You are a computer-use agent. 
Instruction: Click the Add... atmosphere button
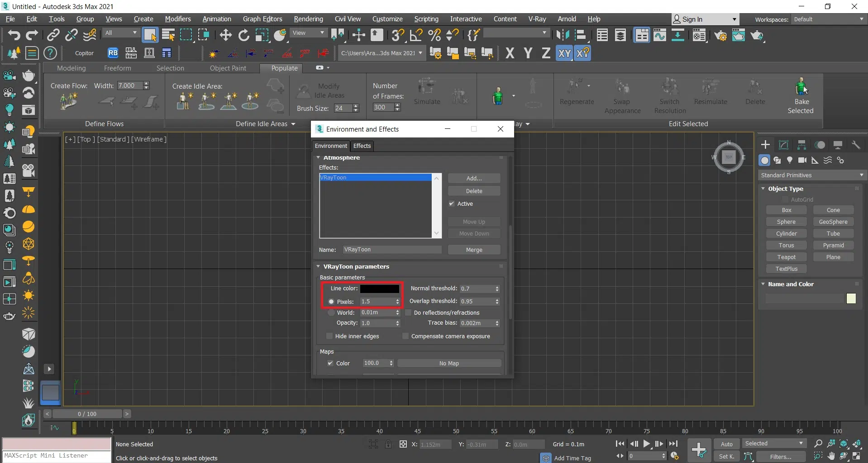[474, 178]
